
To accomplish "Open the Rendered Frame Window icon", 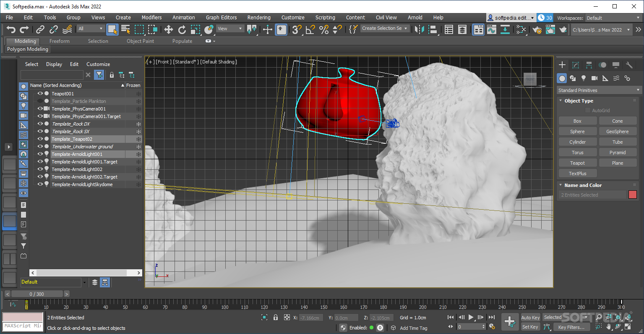I will point(550,29).
